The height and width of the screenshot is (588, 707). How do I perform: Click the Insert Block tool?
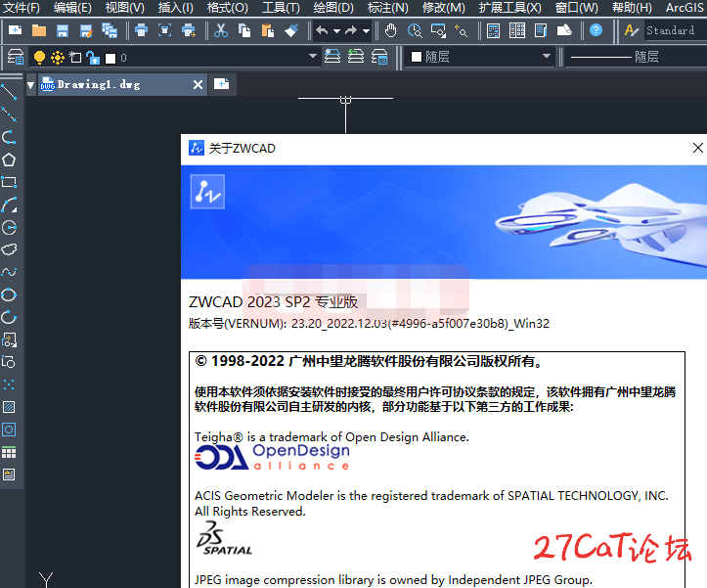pos(9,339)
